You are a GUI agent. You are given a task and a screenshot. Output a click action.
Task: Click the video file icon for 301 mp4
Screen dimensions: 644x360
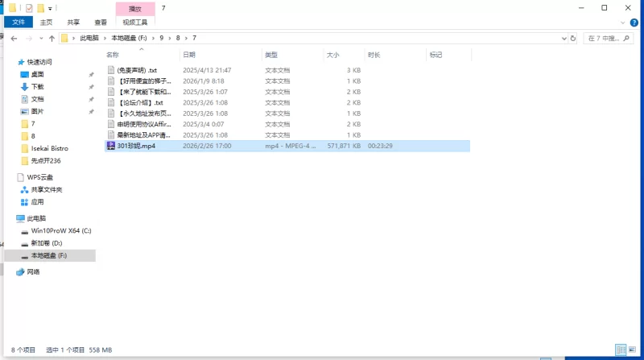click(111, 146)
